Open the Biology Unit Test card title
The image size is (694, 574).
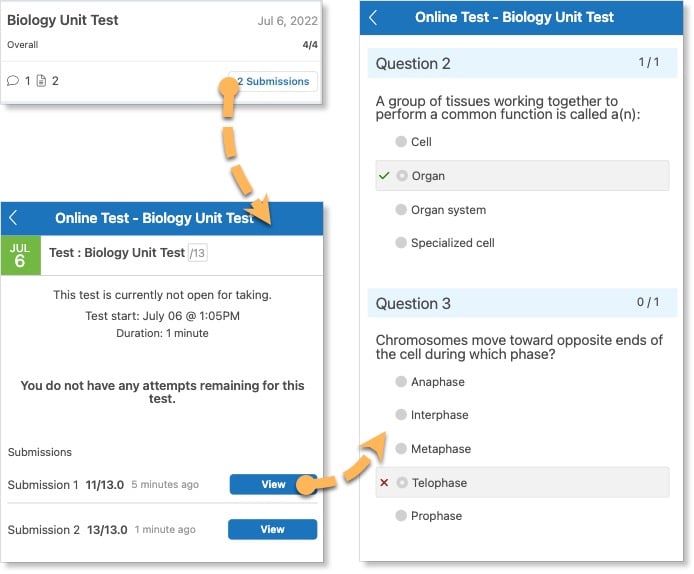64,20
